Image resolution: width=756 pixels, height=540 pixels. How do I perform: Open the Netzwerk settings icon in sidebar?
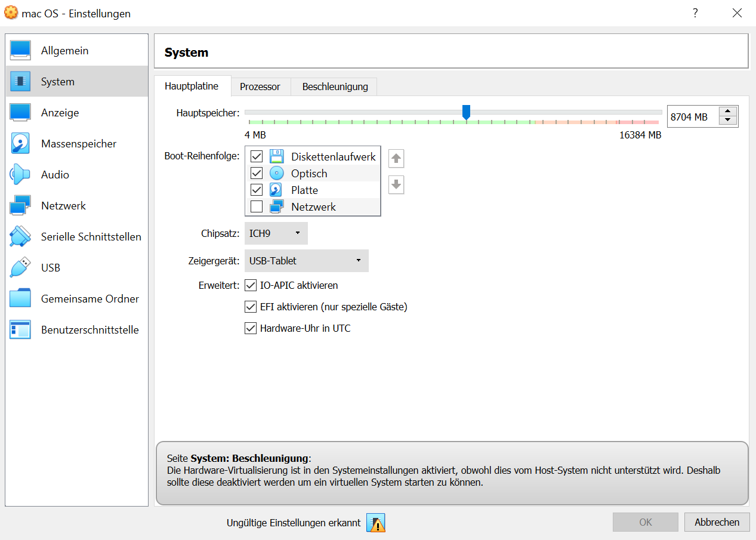20,206
